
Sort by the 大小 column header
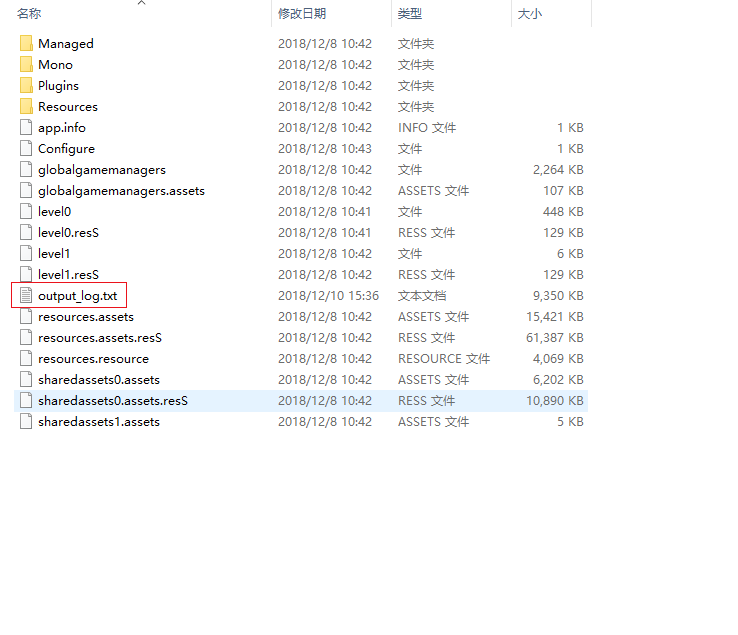point(530,14)
